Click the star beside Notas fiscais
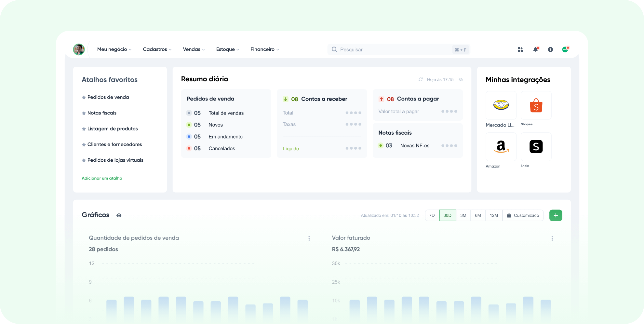 [84, 113]
